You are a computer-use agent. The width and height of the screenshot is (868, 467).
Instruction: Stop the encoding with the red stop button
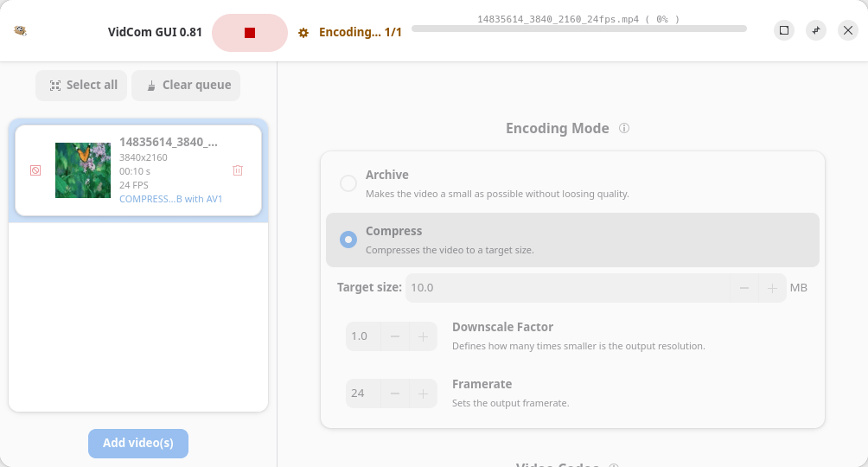tap(249, 33)
